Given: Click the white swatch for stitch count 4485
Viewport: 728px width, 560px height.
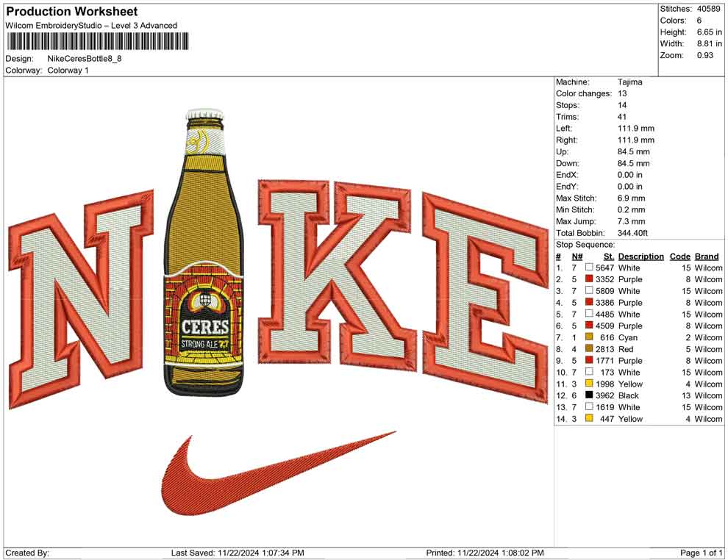Looking at the screenshot, I should coord(589,314).
